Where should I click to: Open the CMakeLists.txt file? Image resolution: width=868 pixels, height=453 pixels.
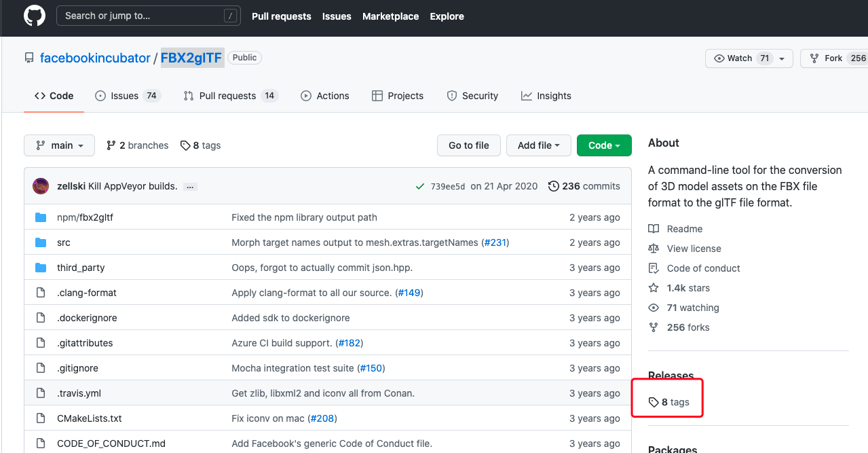(90, 418)
